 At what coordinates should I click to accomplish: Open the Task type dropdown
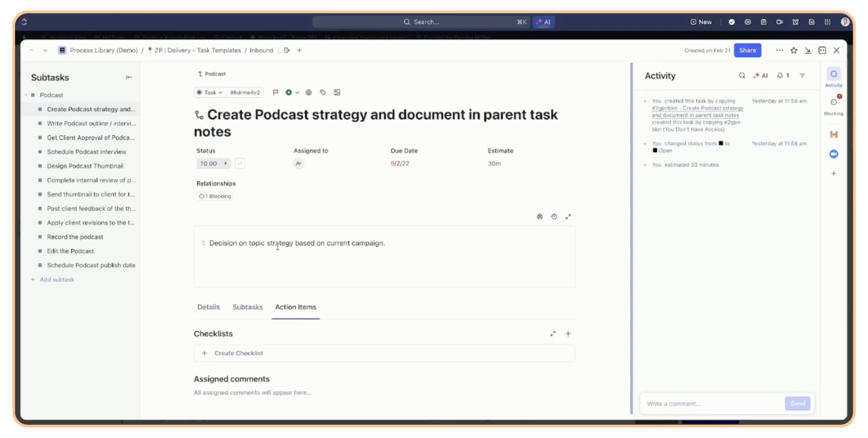(x=210, y=92)
